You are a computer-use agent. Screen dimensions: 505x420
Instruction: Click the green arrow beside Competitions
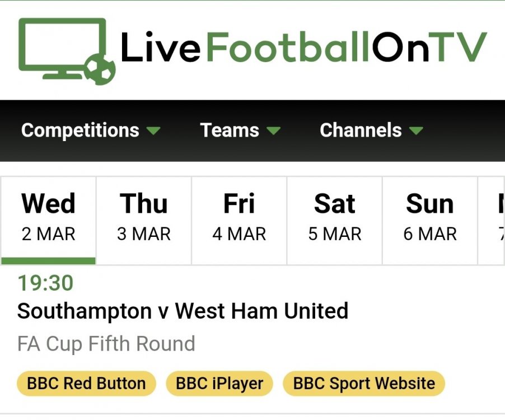click(x=153, y=131)
